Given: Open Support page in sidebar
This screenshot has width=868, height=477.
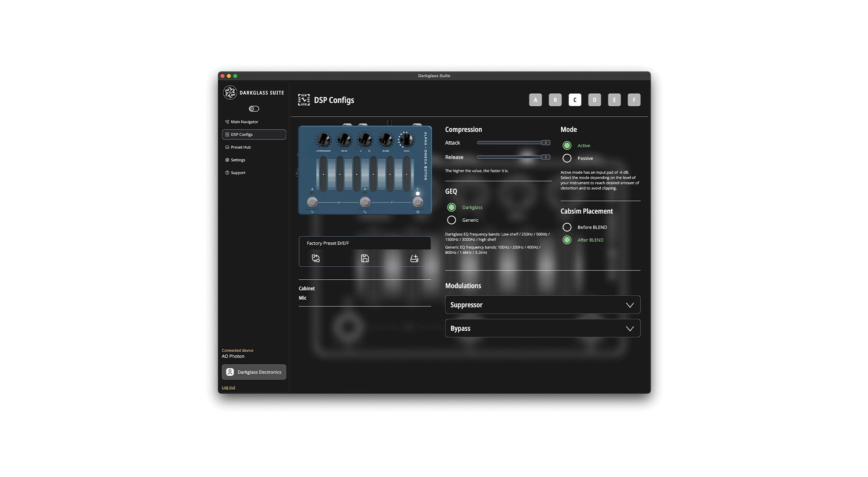Looking at the screenshot, I should point(238,173).
